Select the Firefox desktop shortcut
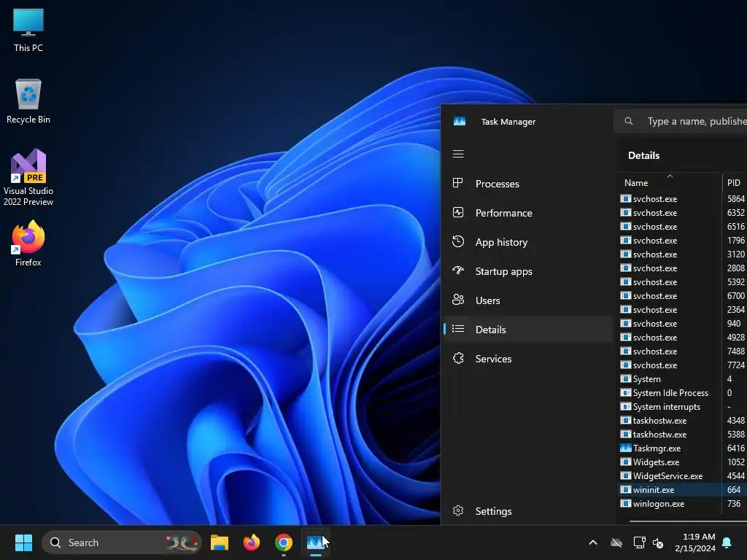Image resolution: width=747 pixels, height=560 pixels. pos(28,244)
